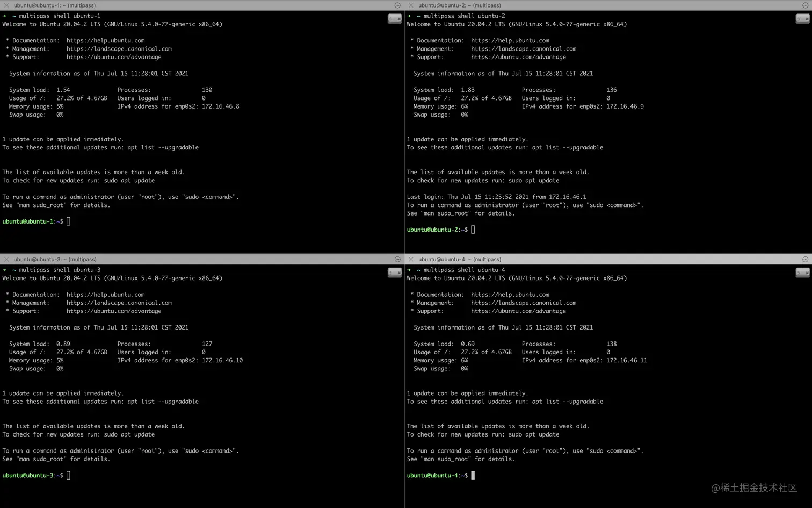The image size is (812, 508).
Task: Click the keyboard key badge in the ubuntu-2 pane
Action: pyautogui.click(x=802, y=19)
